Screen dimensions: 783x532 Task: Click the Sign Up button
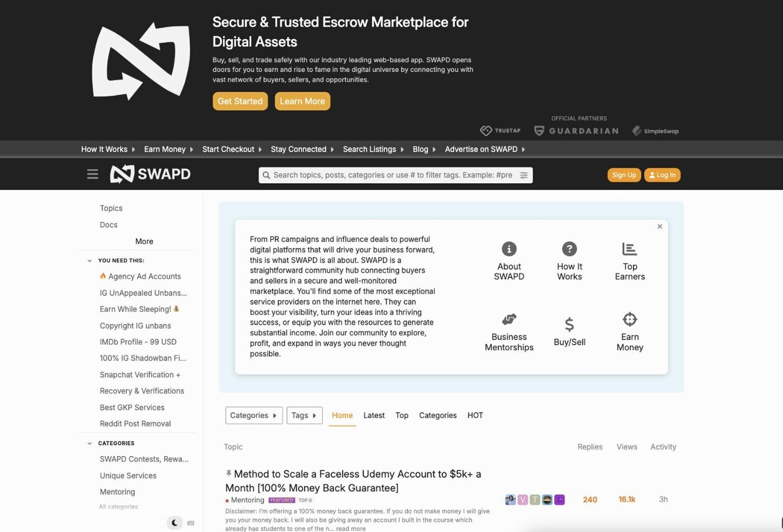pos(624,175)
